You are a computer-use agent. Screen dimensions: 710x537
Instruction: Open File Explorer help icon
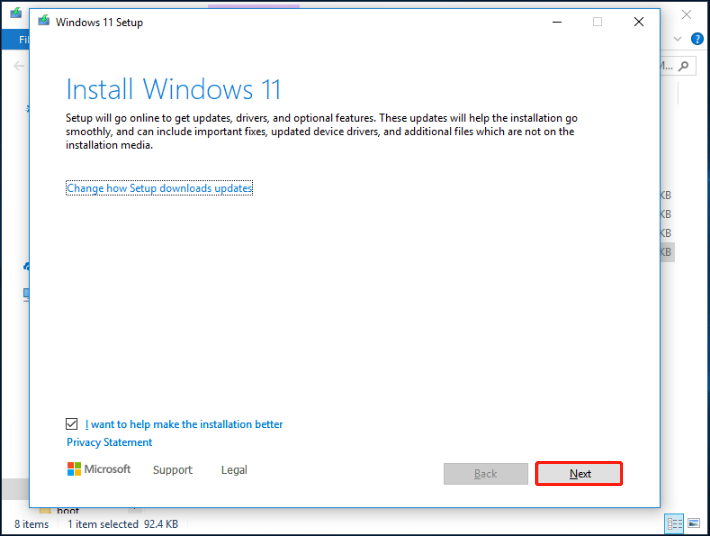(x=697, y=39)
